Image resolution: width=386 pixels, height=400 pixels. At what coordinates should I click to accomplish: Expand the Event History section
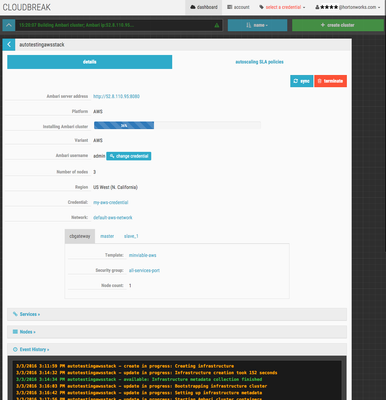(177, 350)
